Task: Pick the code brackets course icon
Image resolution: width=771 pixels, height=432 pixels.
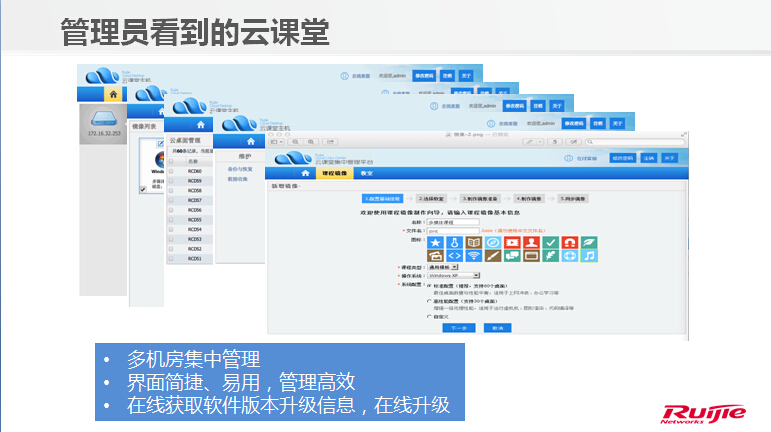Action: click(455, 256)
